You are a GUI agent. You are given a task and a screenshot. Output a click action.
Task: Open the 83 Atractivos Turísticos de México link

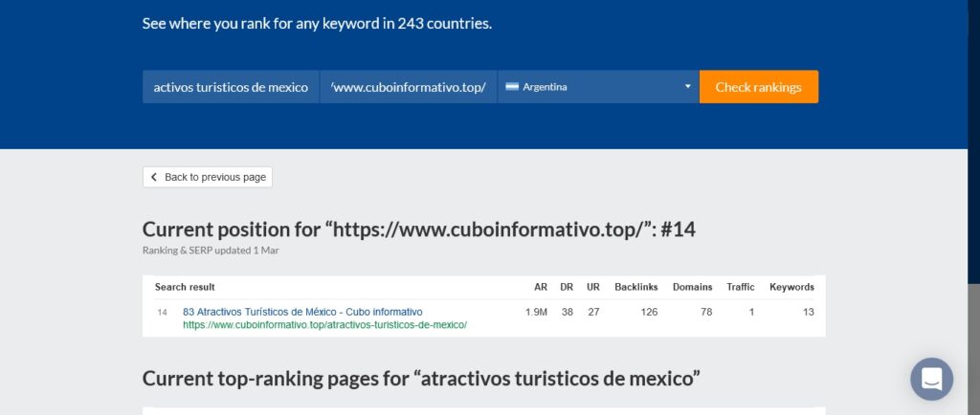click(x=302, y=312)
